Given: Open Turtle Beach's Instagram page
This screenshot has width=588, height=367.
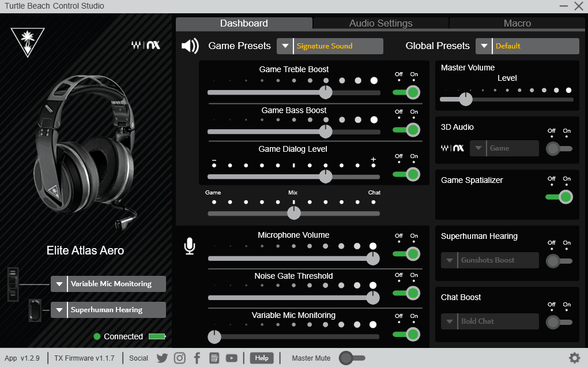Looking at the screenshot, I should tap(179, 358).
